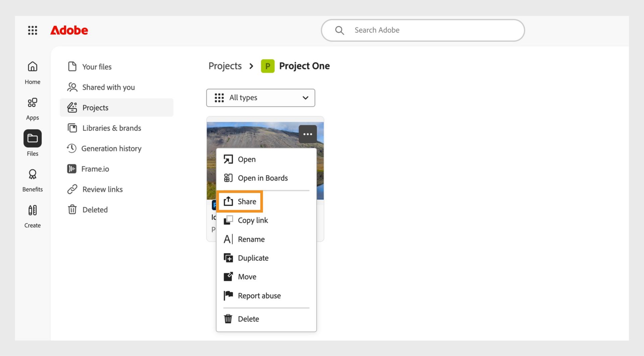Expand the All types filter dropdown
This screenshot has width=644, height=356.
[261, 98]
